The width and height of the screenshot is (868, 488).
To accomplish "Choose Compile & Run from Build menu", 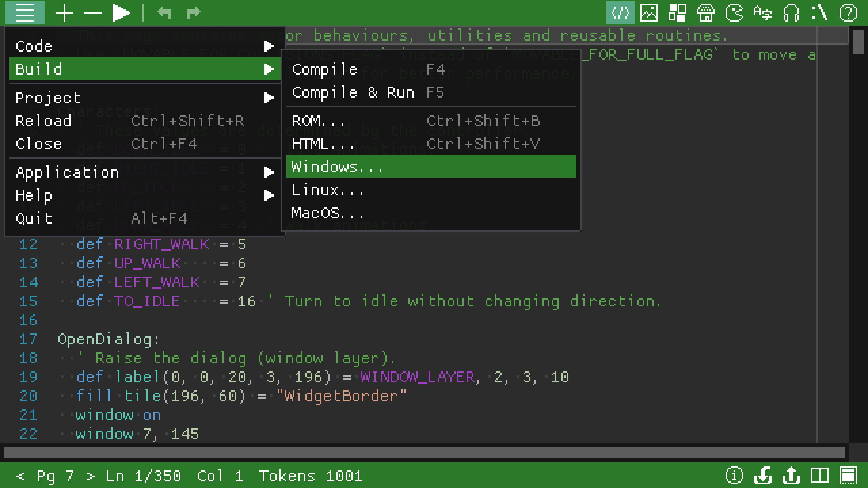I will 353,92.
